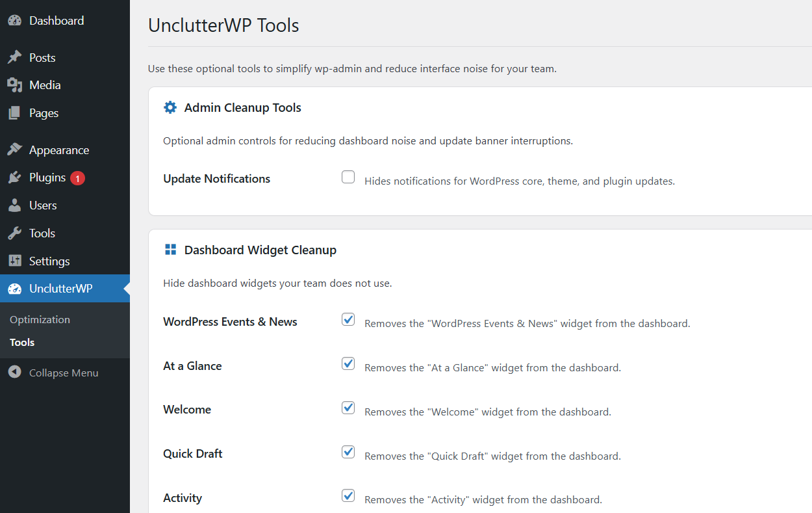Click the Pages stacked-sheets icon

point(15,113)
